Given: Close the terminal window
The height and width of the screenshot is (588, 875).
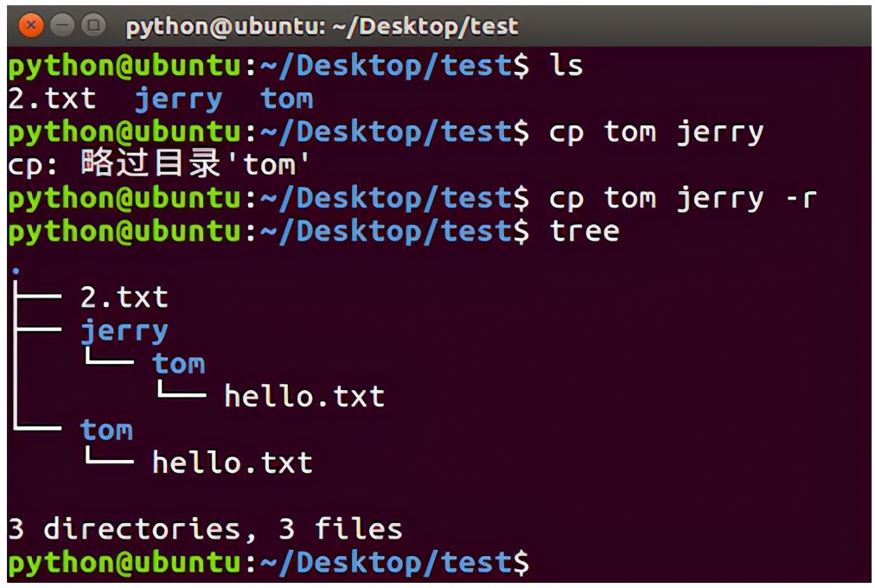Looking at the screenshot, I should tap(31, 25).
